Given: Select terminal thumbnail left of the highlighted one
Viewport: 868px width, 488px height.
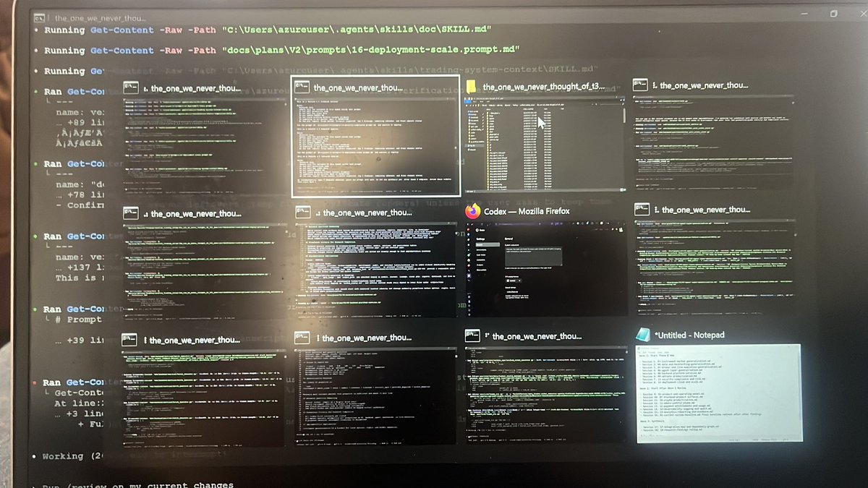Looking at the screenshot, I should [x=203, y=147].
